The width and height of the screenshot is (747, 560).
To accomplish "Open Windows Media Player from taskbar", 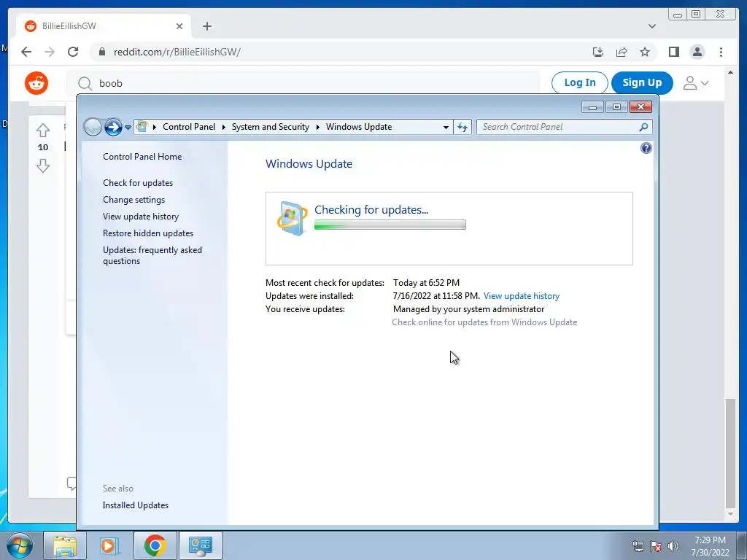I will click(109, 545).
